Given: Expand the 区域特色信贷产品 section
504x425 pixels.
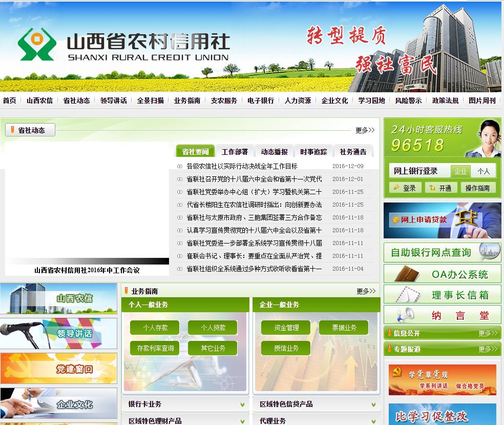Looking at the screenshot, I should (x=373, y=404).
